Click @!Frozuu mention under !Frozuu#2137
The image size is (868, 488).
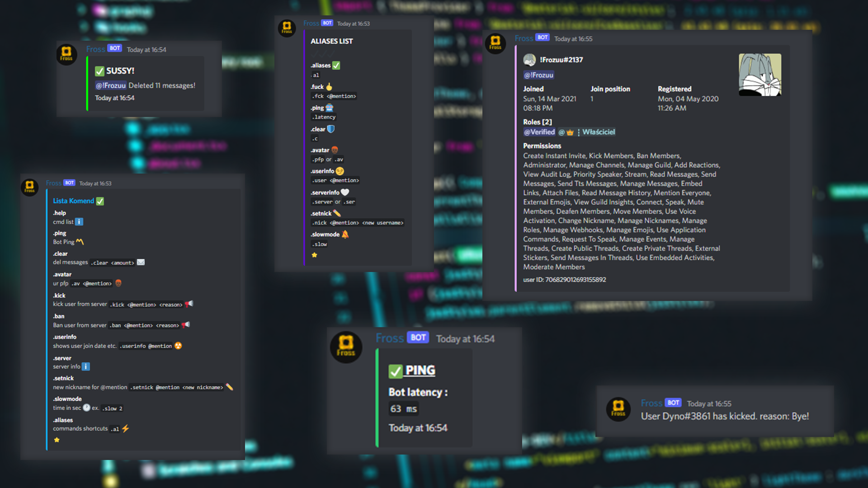point(538,75)
